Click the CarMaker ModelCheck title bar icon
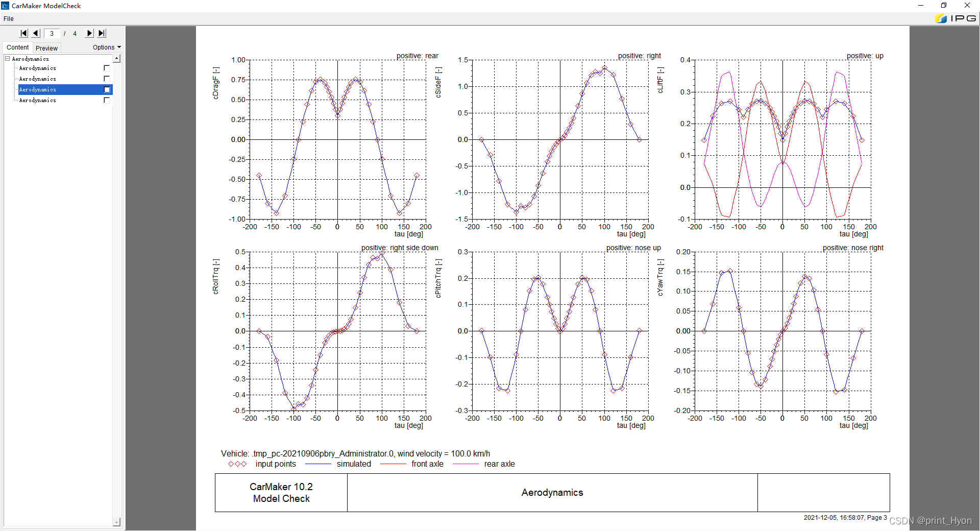 [5, 6]
